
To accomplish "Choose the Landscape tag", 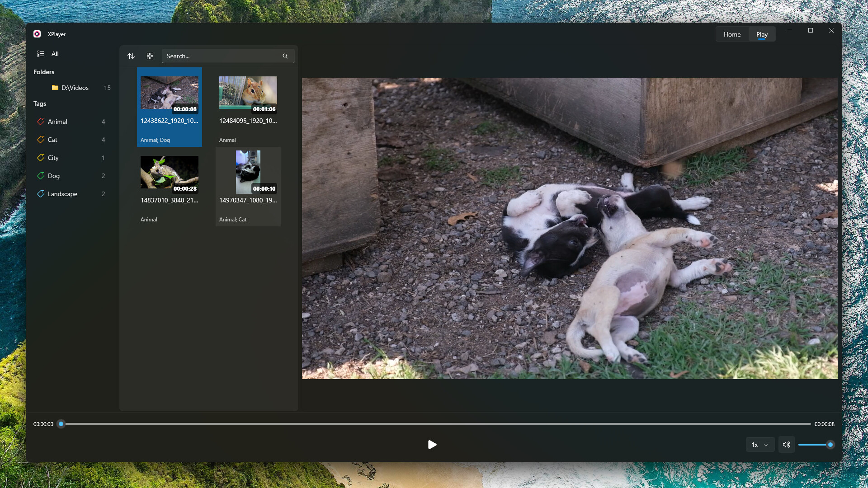I will coord(62,194).
